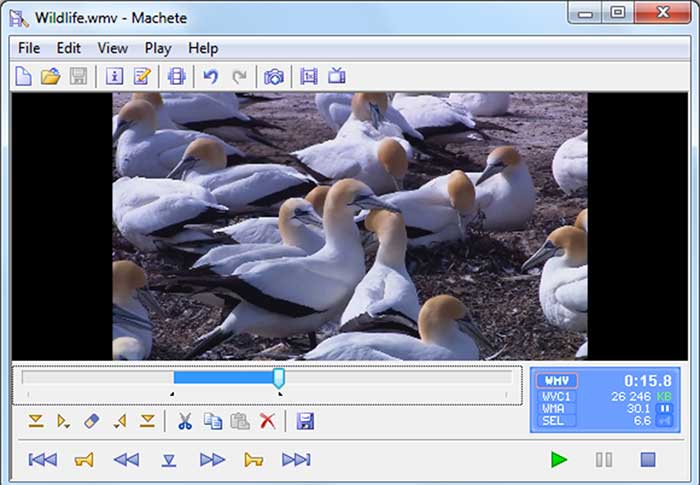Open the Help menu

203,48
